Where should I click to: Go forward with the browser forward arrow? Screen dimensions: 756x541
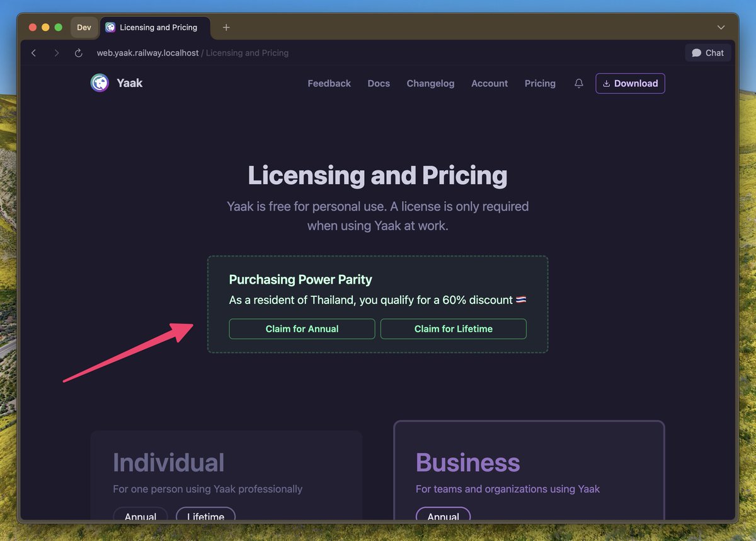pyautogui.click(x=56, y=53)
